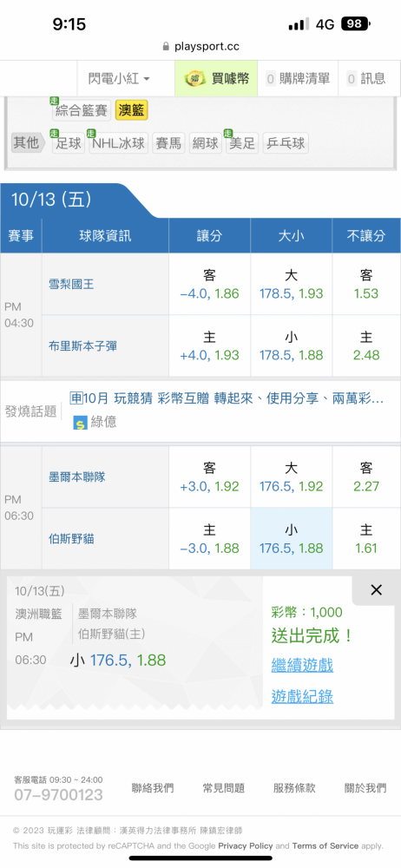Open 遊戲紀錄 link

302,696
